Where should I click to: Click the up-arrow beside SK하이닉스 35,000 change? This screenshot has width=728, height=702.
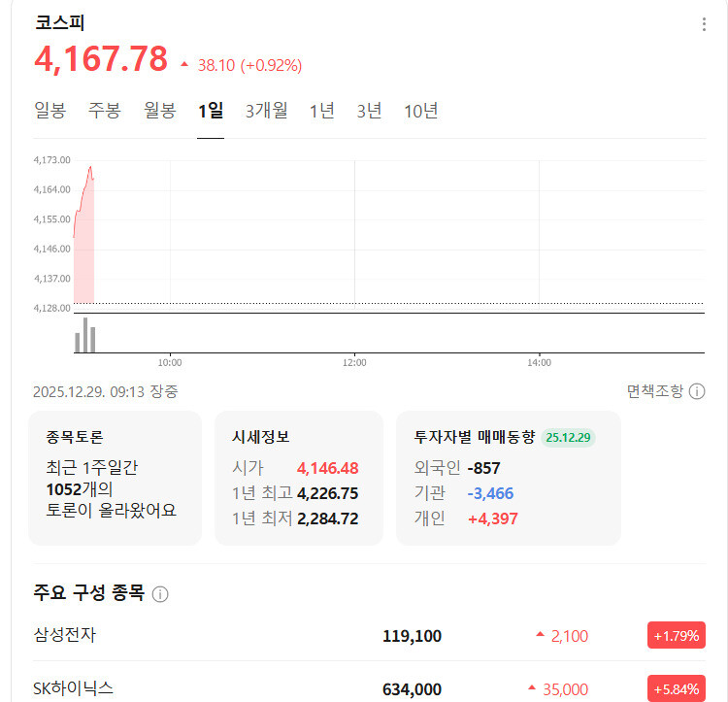click(531, 688)
